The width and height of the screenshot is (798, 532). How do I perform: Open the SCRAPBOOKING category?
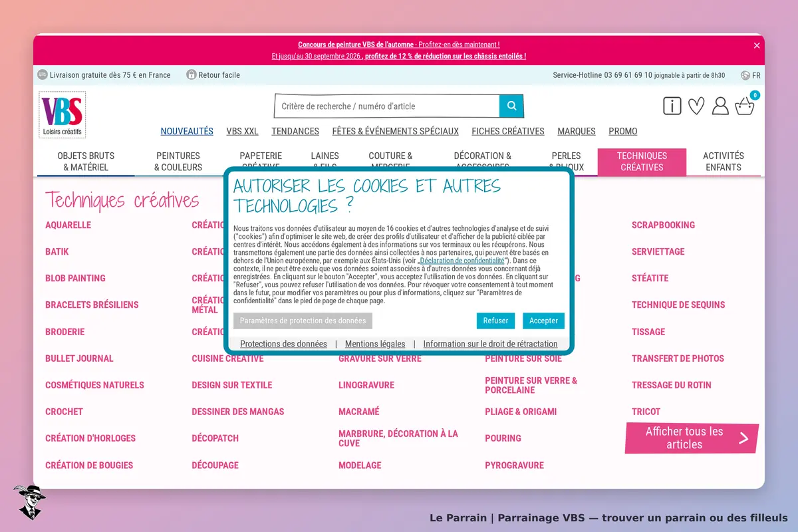coord(663,225)
